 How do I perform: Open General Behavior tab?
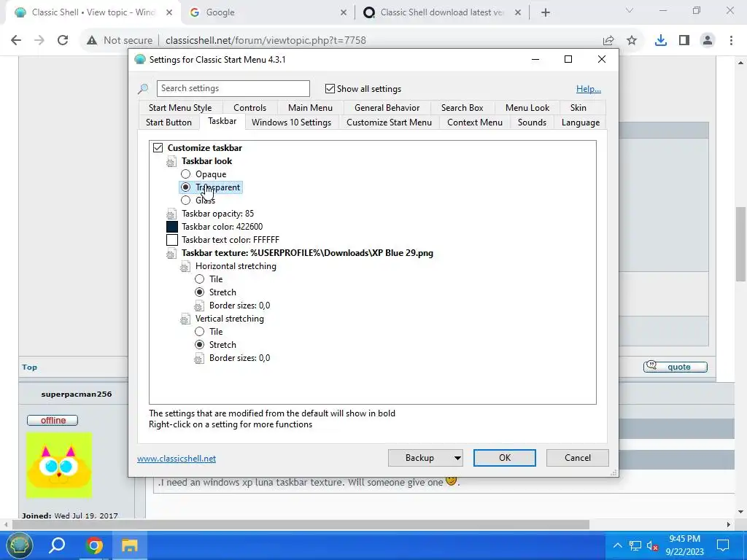tap(387, 108)
